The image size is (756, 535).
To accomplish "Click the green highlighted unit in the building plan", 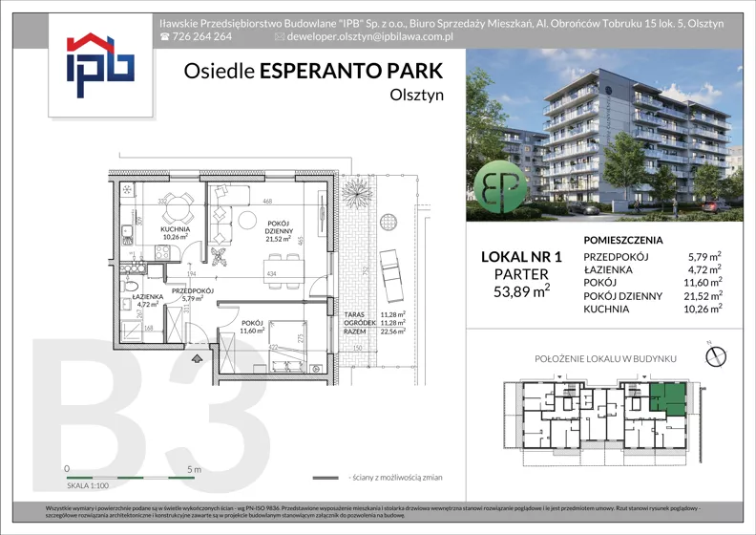I will tap(668, 399).
